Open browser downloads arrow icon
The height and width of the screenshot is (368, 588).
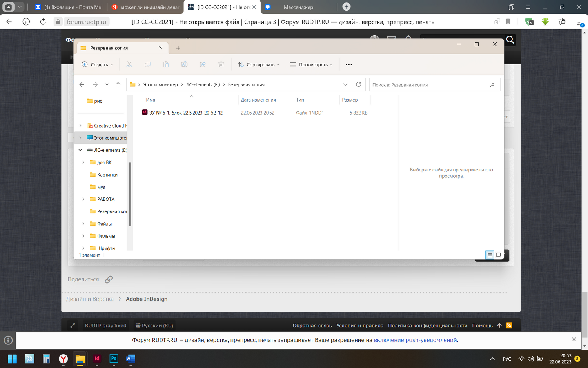[579, 22]
